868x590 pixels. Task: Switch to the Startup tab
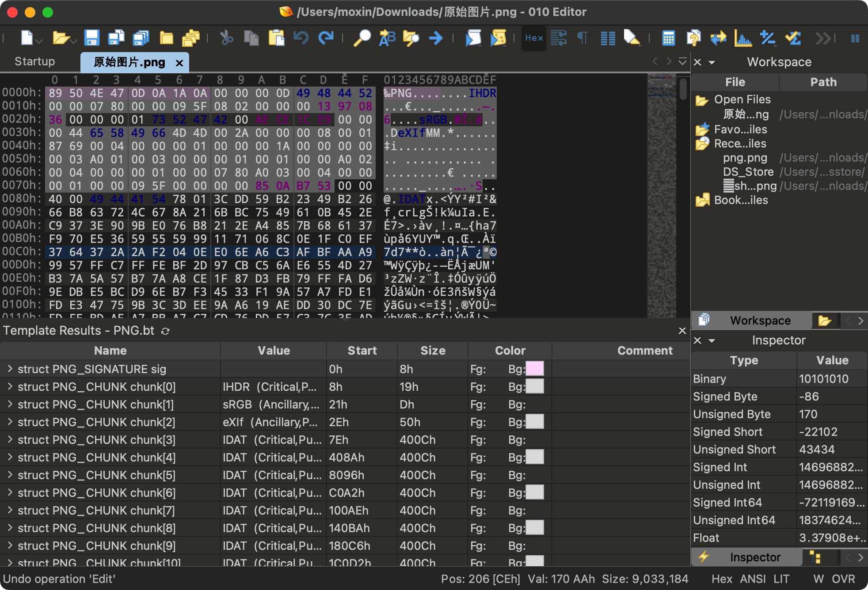[x=34, y=61]
